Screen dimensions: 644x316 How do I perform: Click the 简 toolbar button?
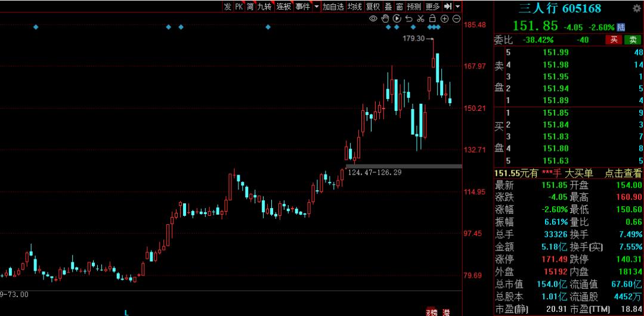click(250, 7)
